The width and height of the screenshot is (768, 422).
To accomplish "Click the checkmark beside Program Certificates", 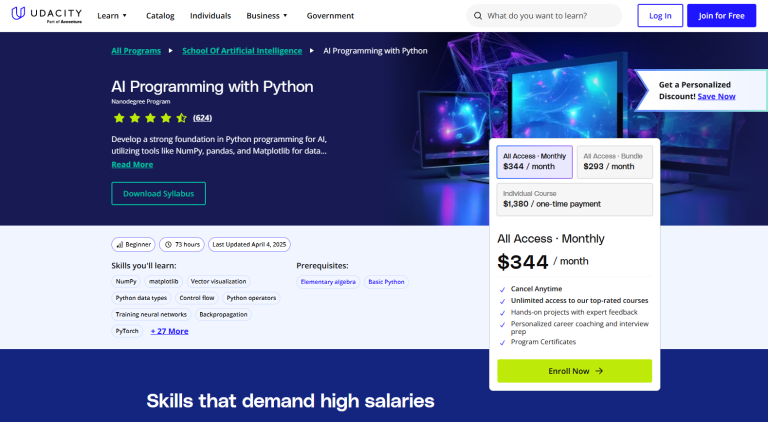I will coord(502,342).
